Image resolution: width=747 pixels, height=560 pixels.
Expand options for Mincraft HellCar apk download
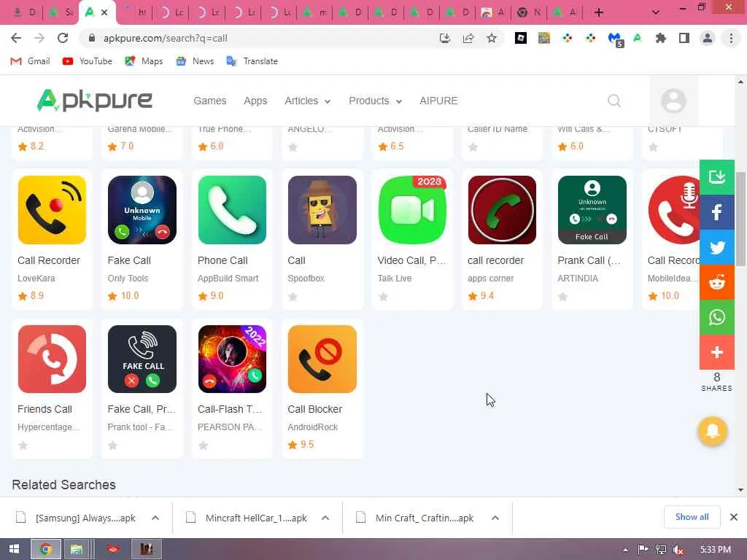[x=325, y=518]
